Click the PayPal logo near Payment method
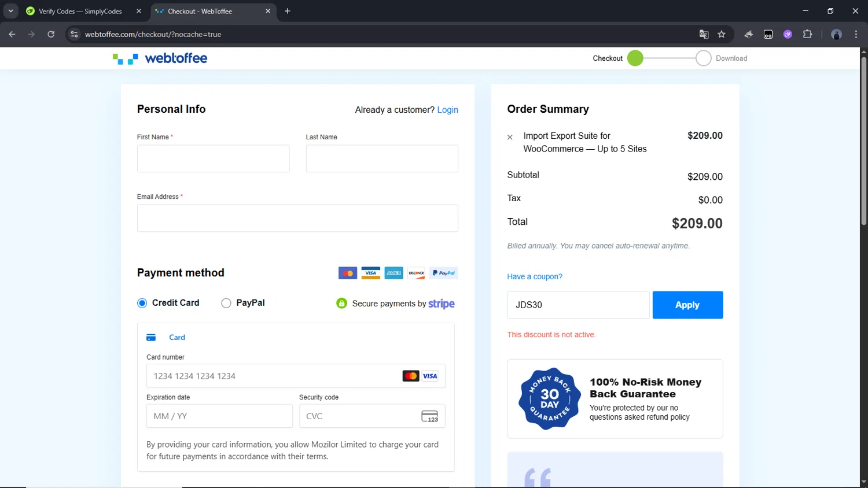 pyautogui.click(x=444, y=273)
